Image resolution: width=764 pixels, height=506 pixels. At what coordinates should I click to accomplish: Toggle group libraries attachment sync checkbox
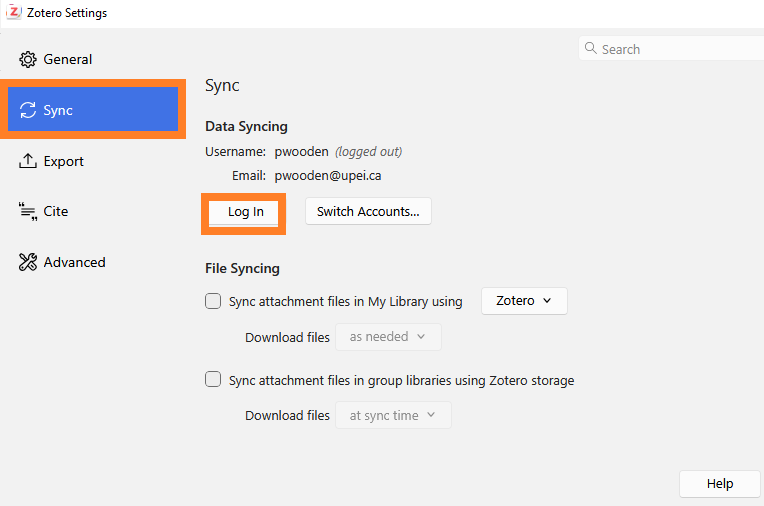(213, 380)
